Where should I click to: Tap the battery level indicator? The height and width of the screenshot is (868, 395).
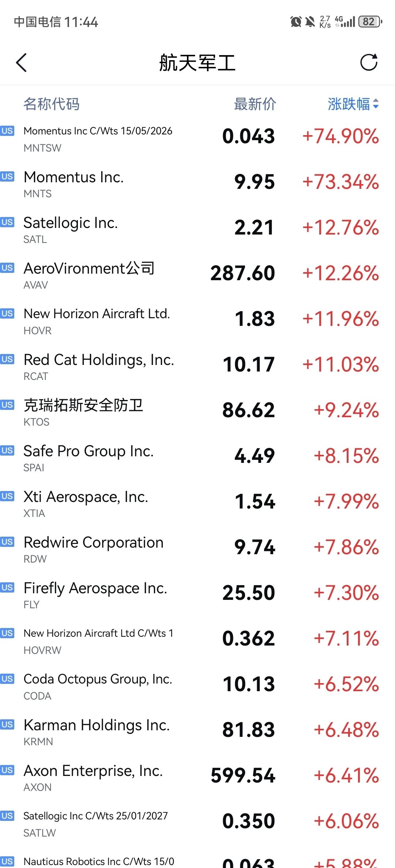(x=370, y=22)
